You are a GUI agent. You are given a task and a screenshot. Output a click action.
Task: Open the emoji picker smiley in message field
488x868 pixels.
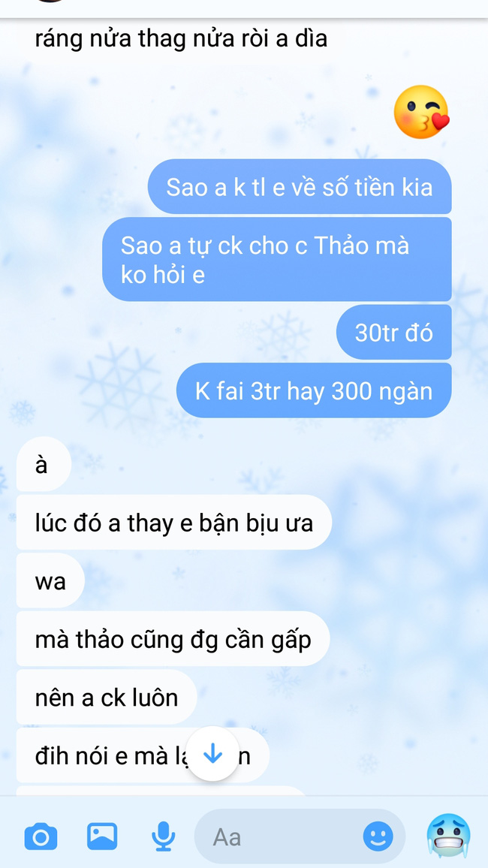[x=378, y=836]
